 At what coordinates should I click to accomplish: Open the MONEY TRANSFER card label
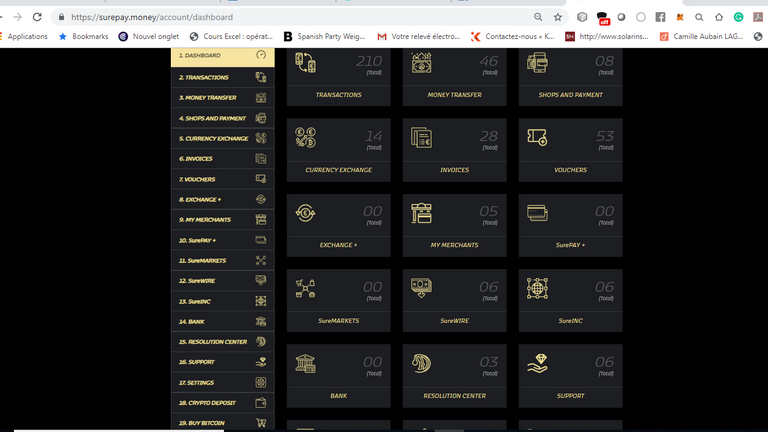click(x=455, y=95)
